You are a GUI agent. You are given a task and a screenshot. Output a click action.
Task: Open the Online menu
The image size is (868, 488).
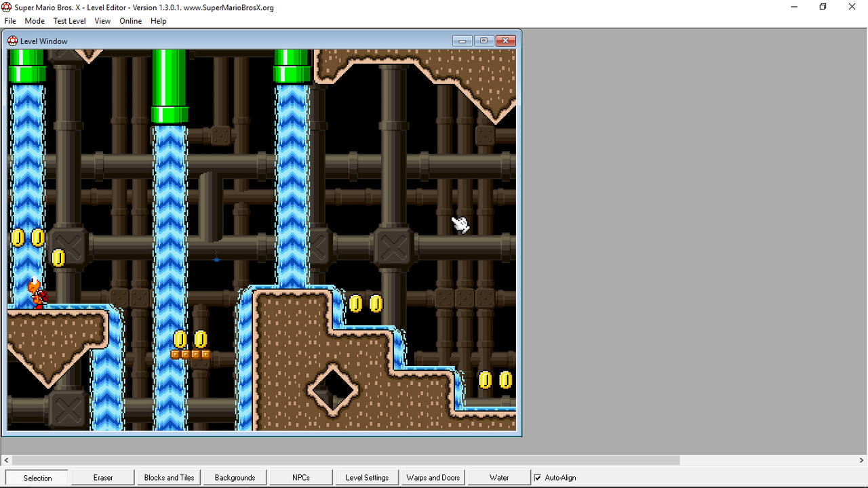tap(130, 21)
